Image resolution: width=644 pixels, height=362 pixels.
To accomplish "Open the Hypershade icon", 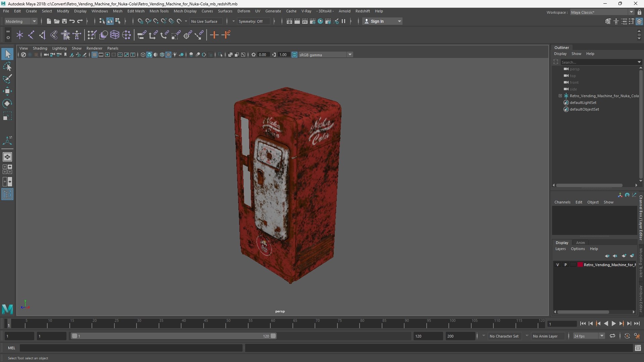I will (320, 21).
